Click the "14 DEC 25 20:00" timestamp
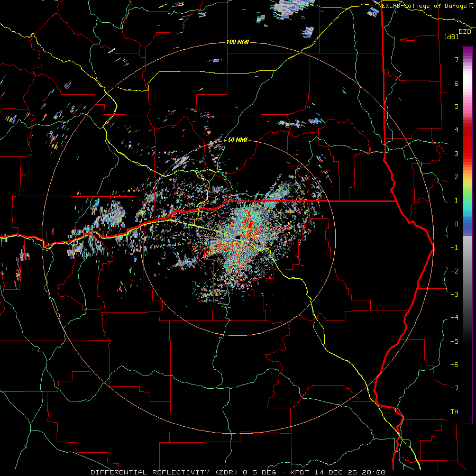Image resolution: width=476 pixels, height=476 pixels. [350, 472]
